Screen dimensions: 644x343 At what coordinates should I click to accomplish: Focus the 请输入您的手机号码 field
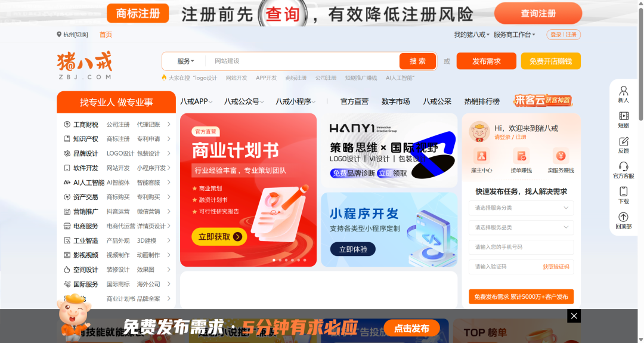pyautogui.click(x=521, y=248)
